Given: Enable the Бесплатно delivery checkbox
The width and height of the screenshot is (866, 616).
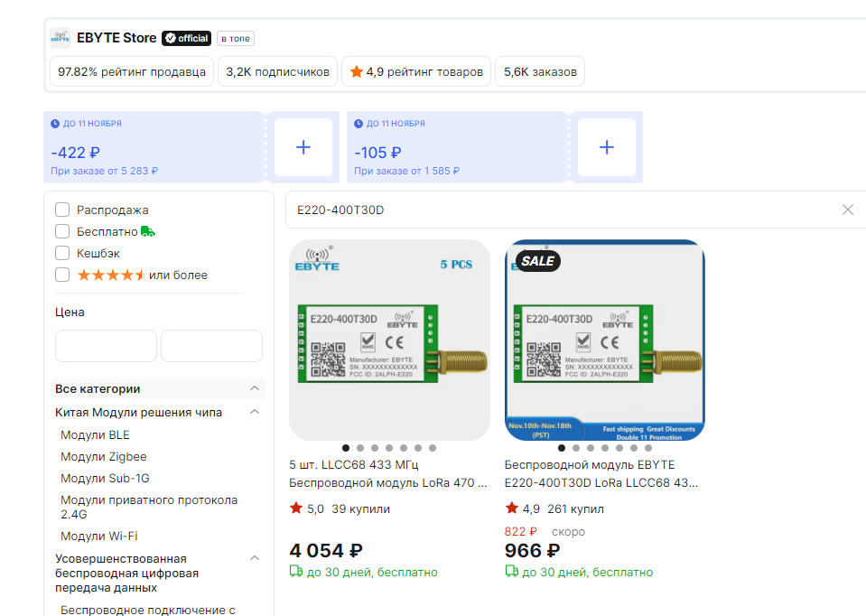Looking at the screenshot, I should click(x=62, y=231).
